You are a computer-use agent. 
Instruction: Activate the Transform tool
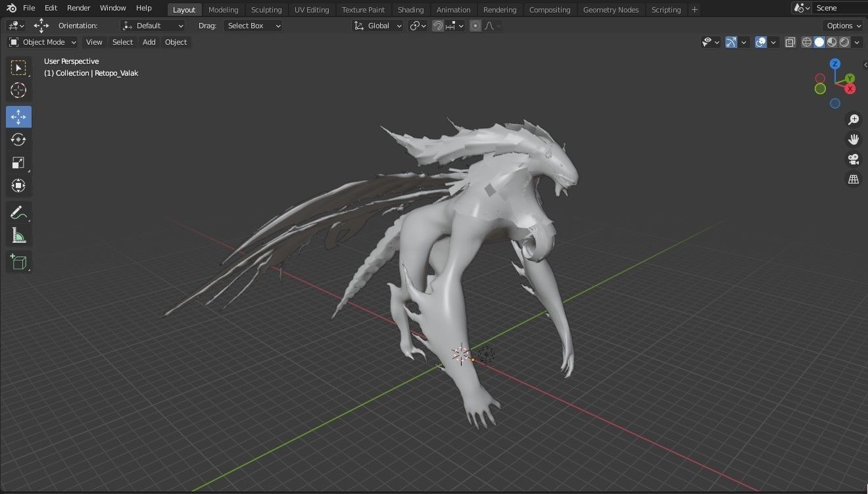18,185
